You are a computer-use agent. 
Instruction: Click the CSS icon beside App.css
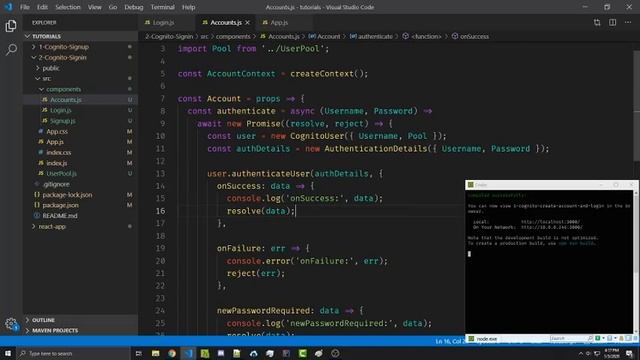pos(40,131)
